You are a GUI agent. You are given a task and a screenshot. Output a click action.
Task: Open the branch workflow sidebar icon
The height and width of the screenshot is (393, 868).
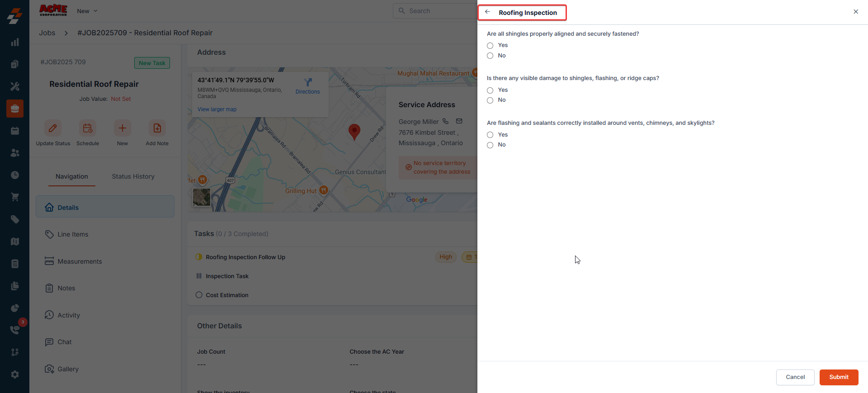click(15, 352)
